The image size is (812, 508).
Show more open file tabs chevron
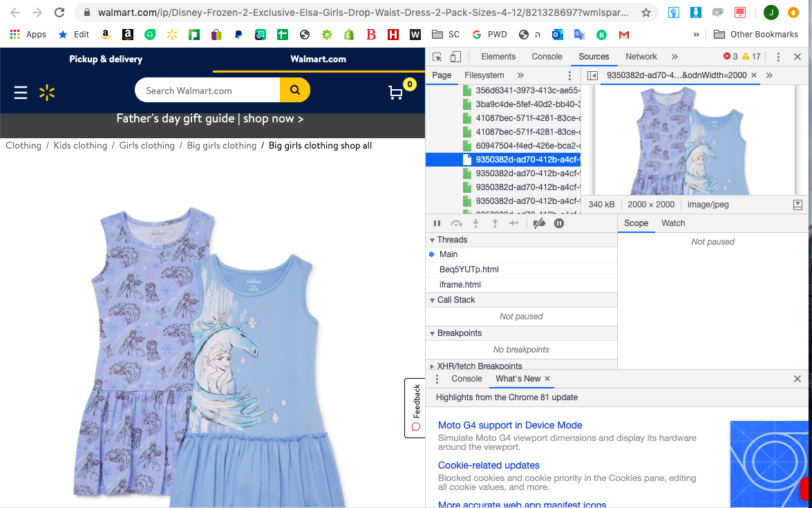click(770, 75)
